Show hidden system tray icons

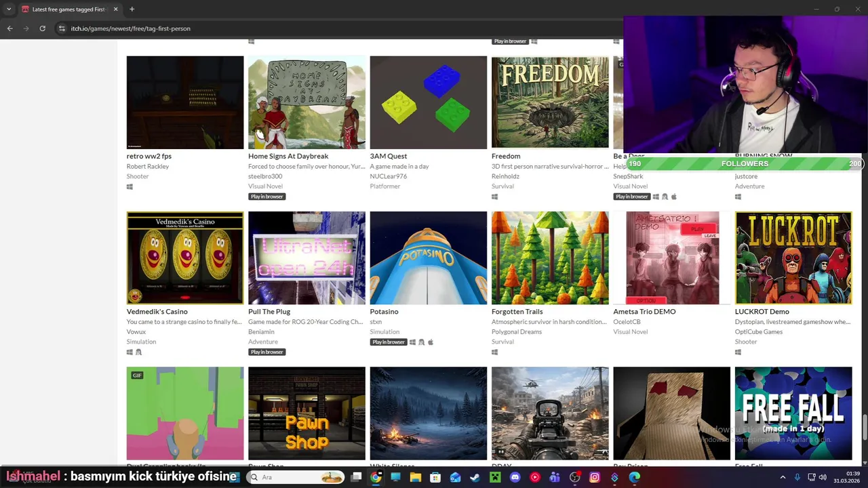click(783, 477)
